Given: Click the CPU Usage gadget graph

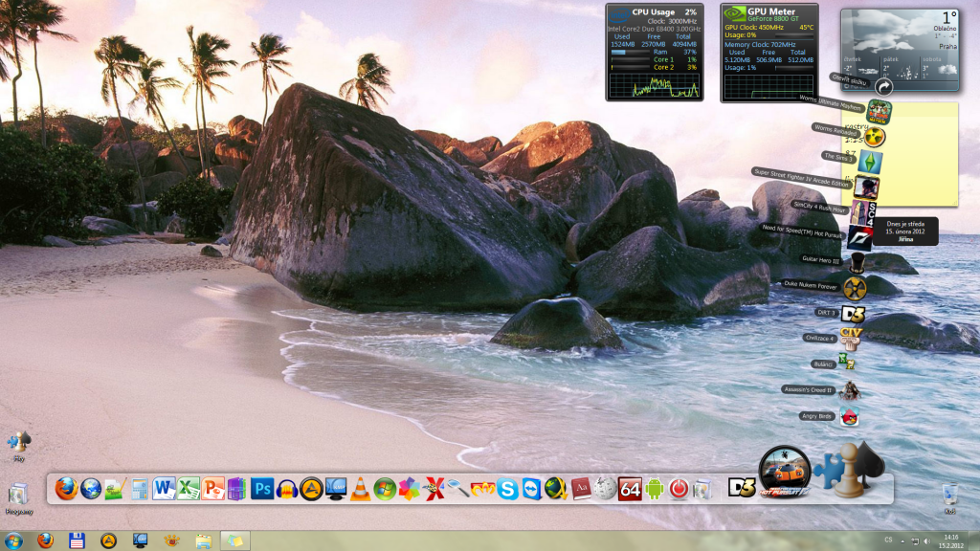Looking at the screenshot, I should (654, 86).
